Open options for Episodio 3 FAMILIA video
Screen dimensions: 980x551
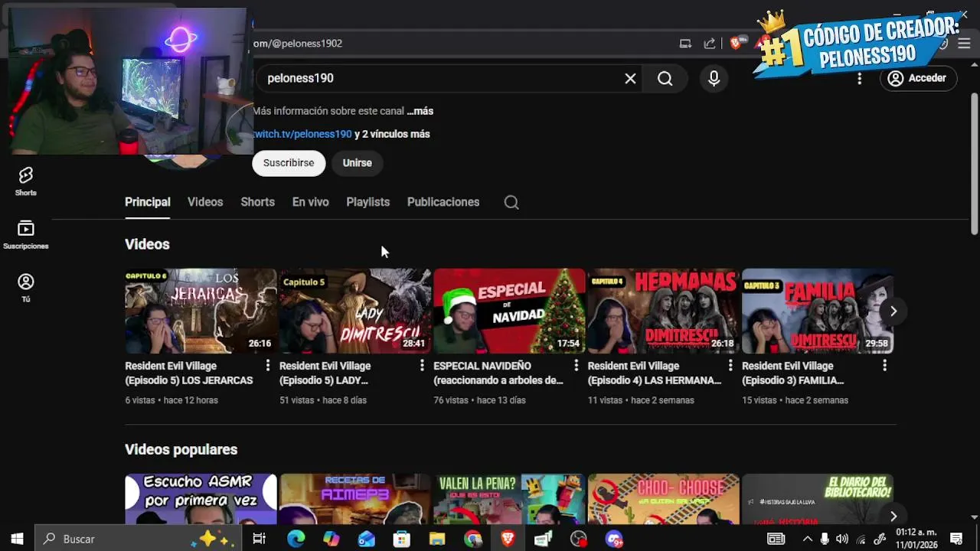pyautogui.click(x=885, y=366)
